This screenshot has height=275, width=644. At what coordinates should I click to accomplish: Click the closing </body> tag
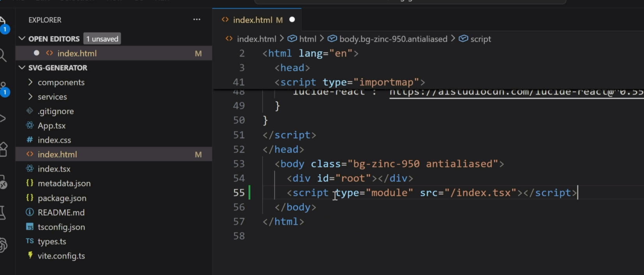tap(295, 207)
